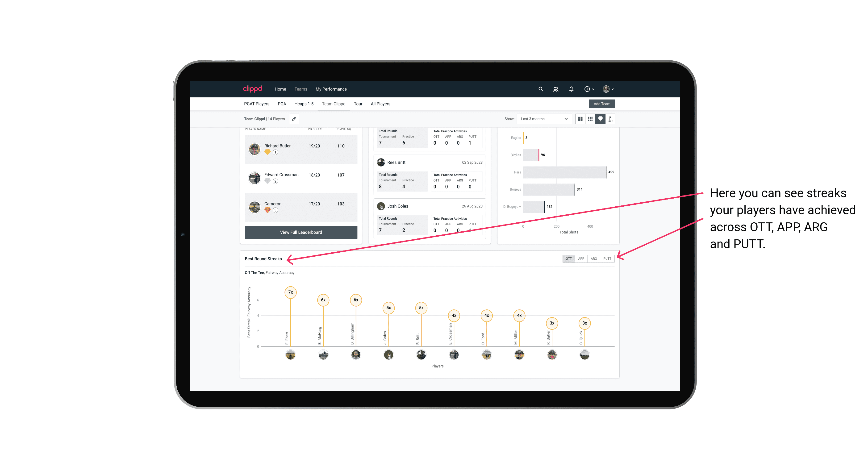Open the Last 3 months date dropdown
868x467 pixels.
[543, 119]
